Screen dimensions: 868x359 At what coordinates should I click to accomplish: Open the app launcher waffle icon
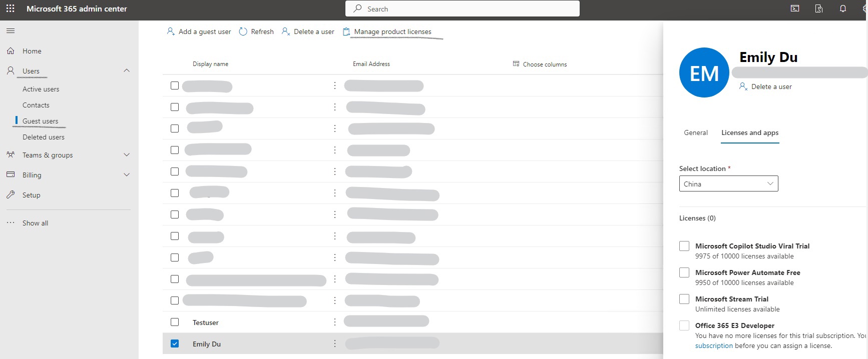[10, 8]
